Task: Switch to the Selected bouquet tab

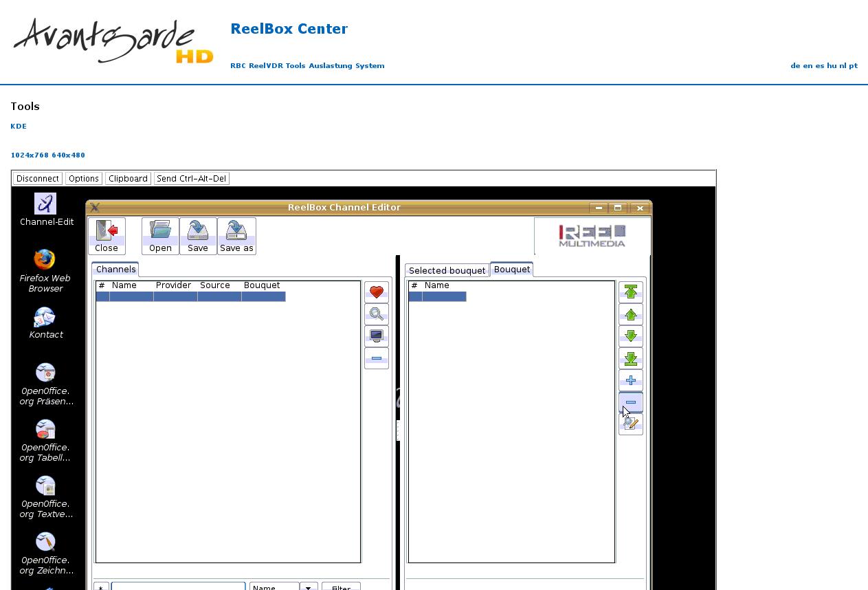Action: pos(447,270)
